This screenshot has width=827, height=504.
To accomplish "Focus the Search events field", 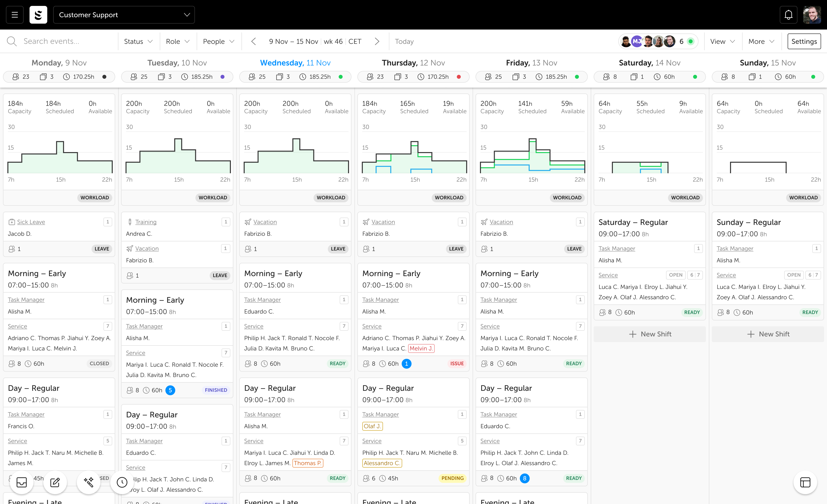I will (x=59, y=41).
